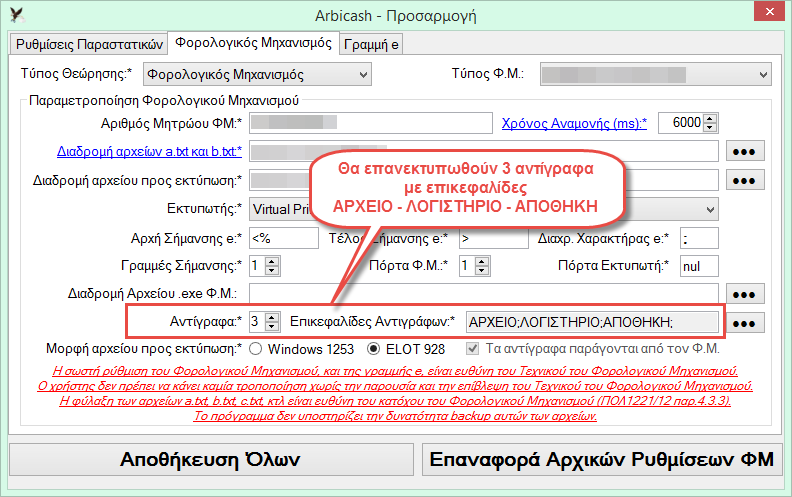Click the 6000 wait time field
This screenshot has width=792, height=497.
(x=682, y=123)
